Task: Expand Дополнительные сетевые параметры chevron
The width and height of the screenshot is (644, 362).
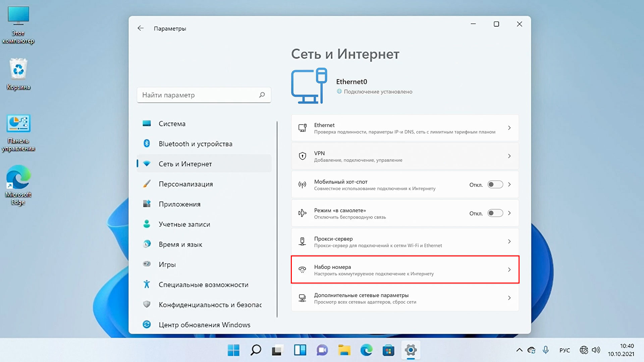Action: click(509, 298)
